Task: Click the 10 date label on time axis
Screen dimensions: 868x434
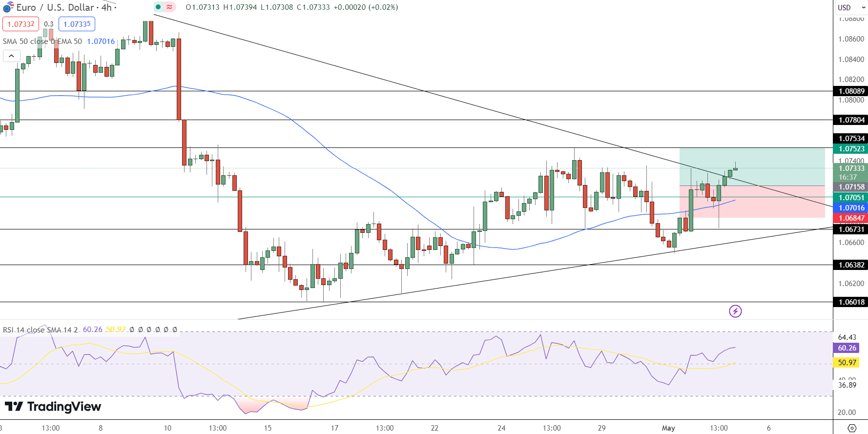Action: pos(167,428)
